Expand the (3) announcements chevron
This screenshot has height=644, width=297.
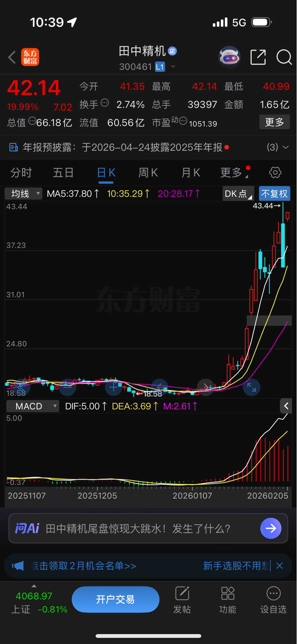click(x=285, y=147)
